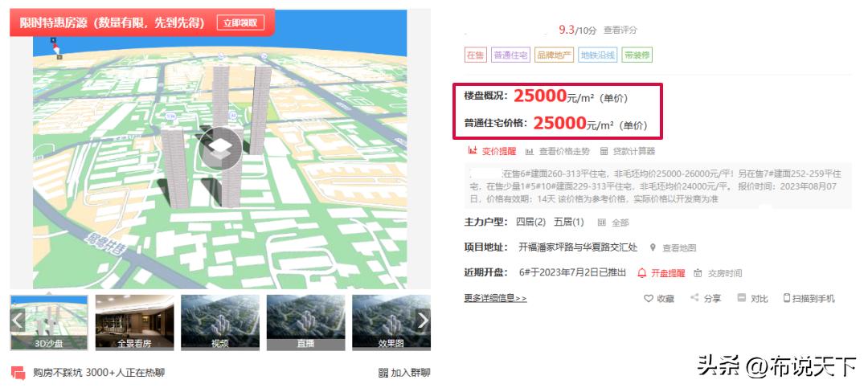
Task: Select 四居(2) floor plan type
Action: 530,222
